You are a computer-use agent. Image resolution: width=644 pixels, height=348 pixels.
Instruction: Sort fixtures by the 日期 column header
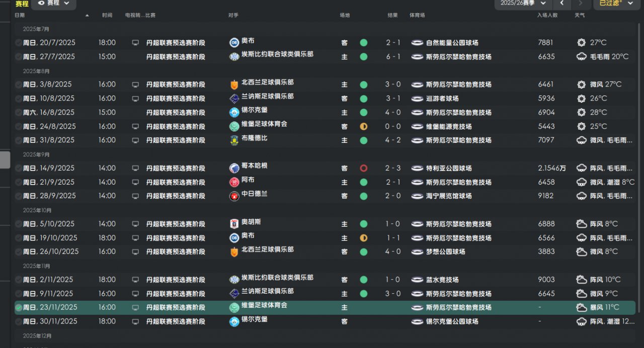[20, 16]
